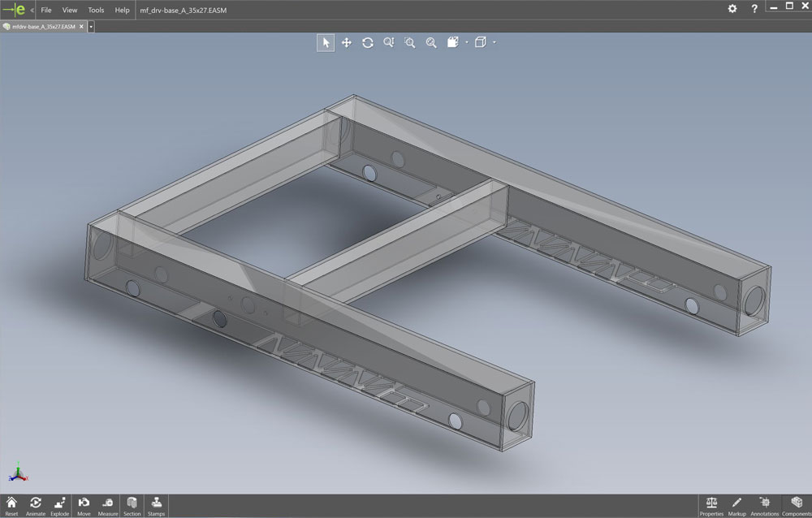Viewport: 812px width, 518px height.
Task: Open the Tools menu
Action: 96,10
